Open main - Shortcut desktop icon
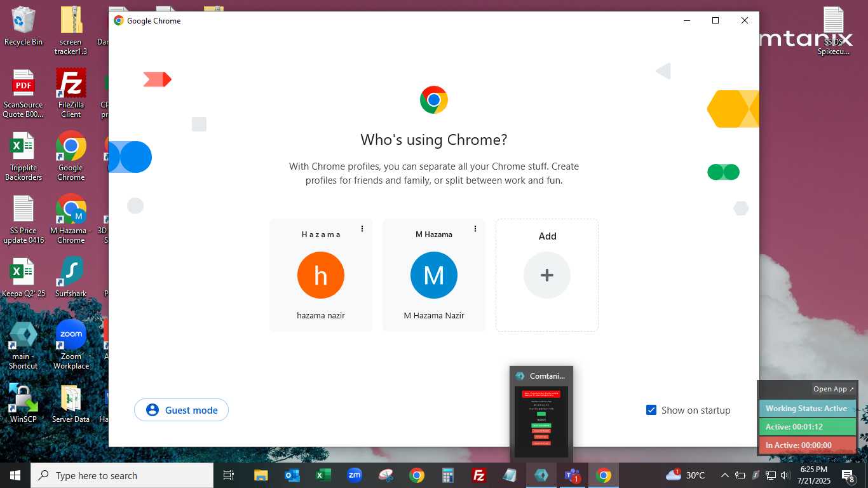This screenshot has height=488, width=868. pos(24,345)
